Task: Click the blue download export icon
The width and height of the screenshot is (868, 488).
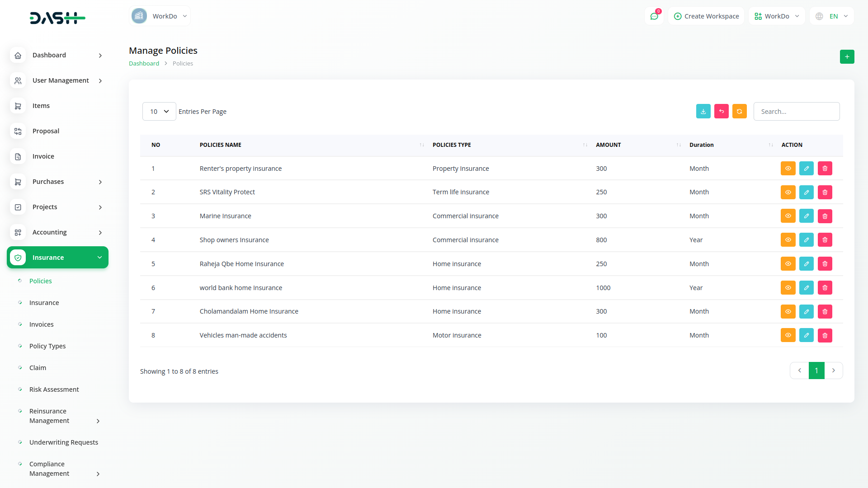Action: pyautogui.click(x=703, y=112)
